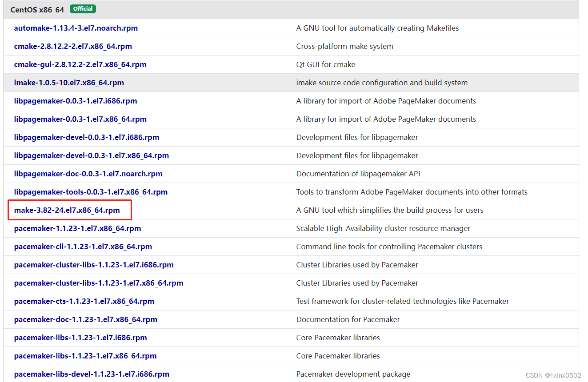Open pacemaker-doc-1.1.23-1.el7.x86_64.rpm
This screenshot has height=382, width=588.
pos(86,319)
